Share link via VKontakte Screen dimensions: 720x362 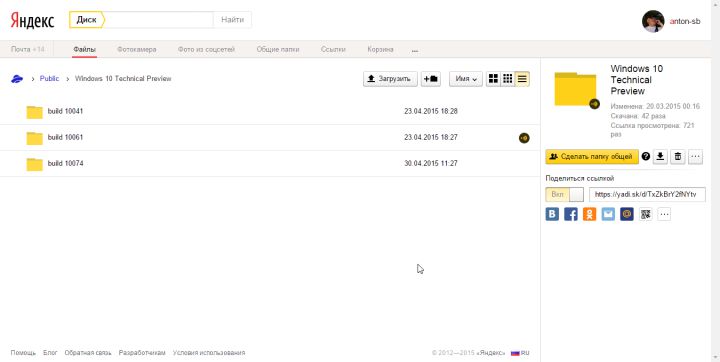(552, 214)
